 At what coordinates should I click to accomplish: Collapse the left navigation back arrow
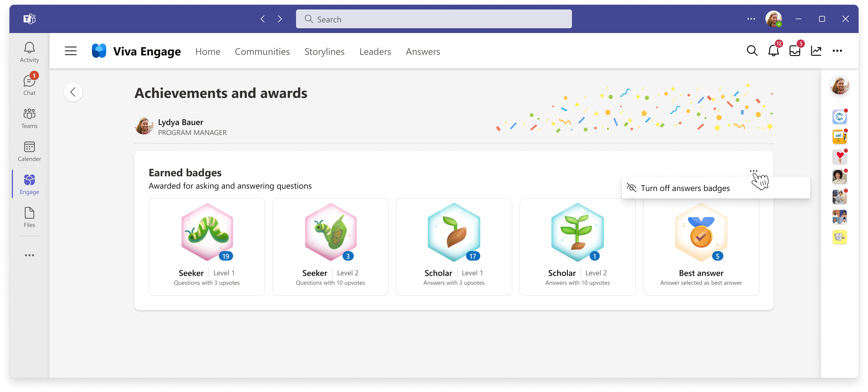click(73, 92)
